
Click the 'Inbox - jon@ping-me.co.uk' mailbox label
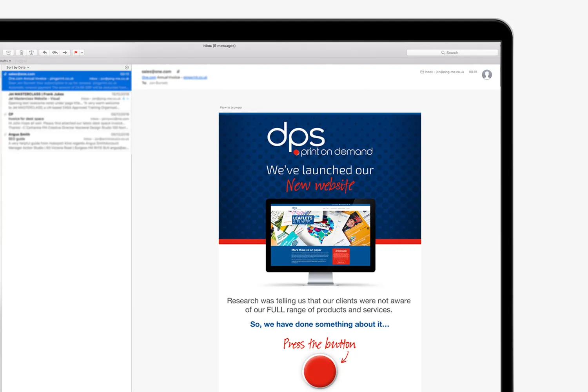[442, 72]
